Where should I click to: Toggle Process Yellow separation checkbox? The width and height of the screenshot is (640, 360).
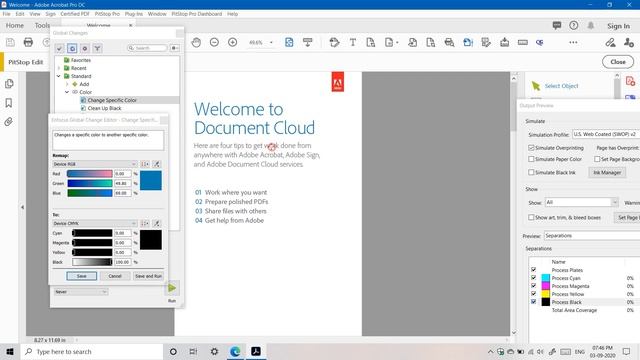pos(533,294)
